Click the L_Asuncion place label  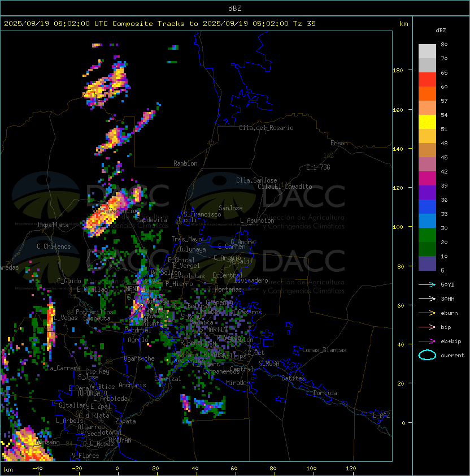(x=257, y=220)
